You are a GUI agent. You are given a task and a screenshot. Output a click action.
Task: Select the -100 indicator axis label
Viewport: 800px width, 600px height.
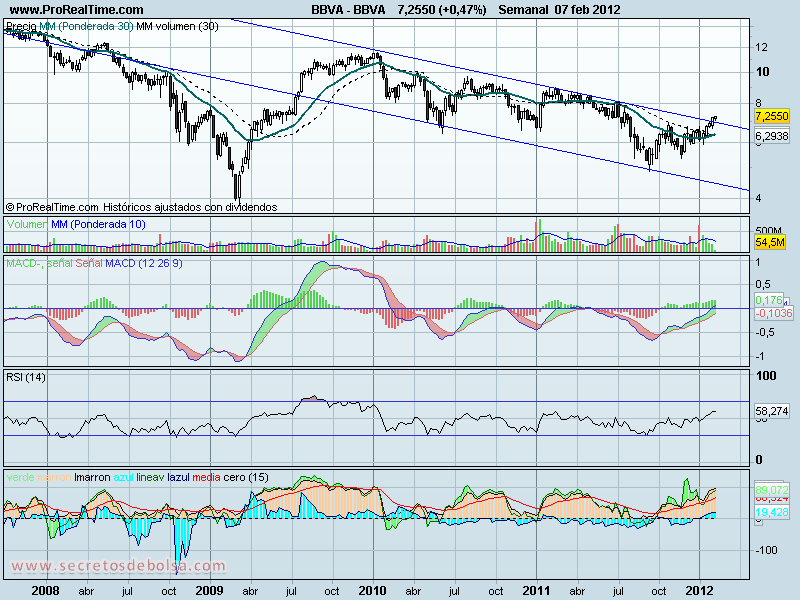pyautogui.click(x=766, y=551)
